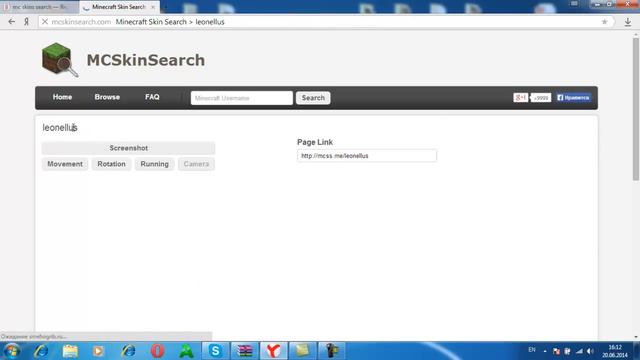Viewport: 640px width, 360px height.
Task: Close the Minecraft Skin Search tab
Action: click(x=153, y=7)
